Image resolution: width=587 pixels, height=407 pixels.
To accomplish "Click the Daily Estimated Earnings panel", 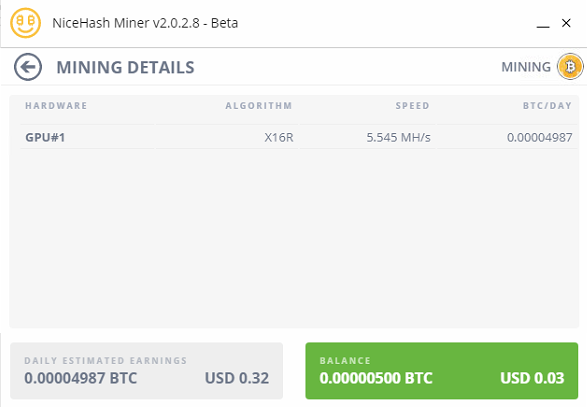I will [146, 371].
